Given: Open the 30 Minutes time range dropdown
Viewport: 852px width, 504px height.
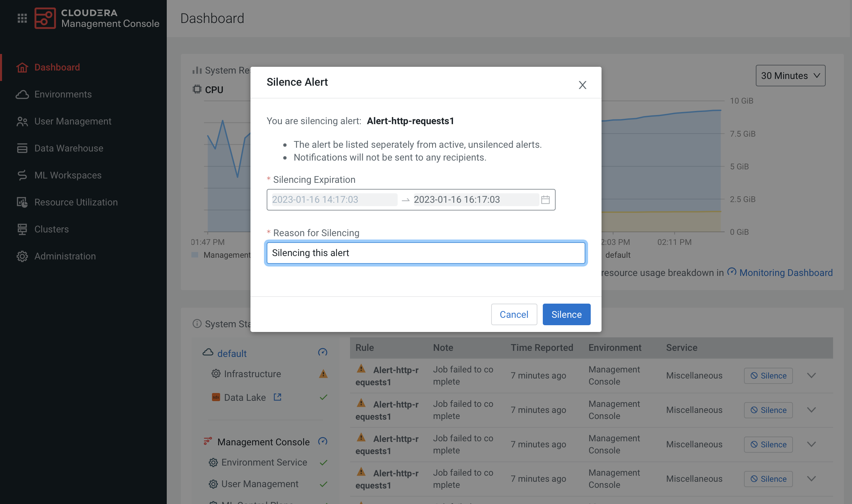Looking at the screenshot, I should (x=790, y=75).
